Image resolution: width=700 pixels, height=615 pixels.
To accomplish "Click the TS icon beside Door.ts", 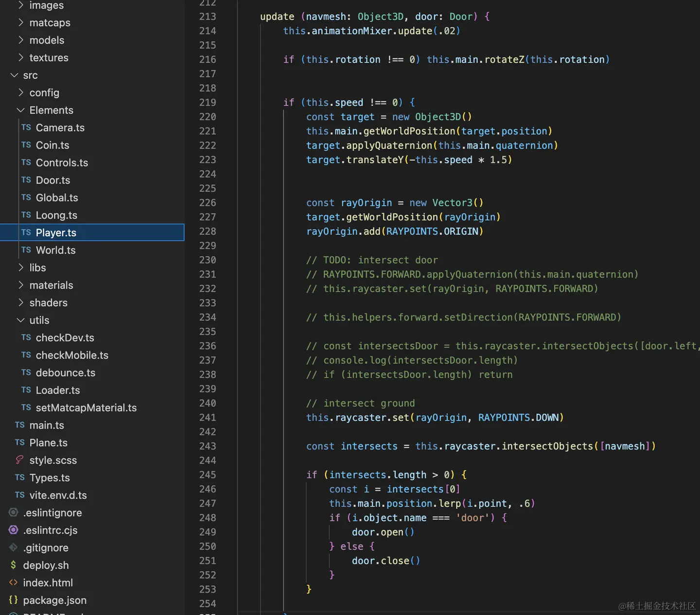I will point(26,180).
